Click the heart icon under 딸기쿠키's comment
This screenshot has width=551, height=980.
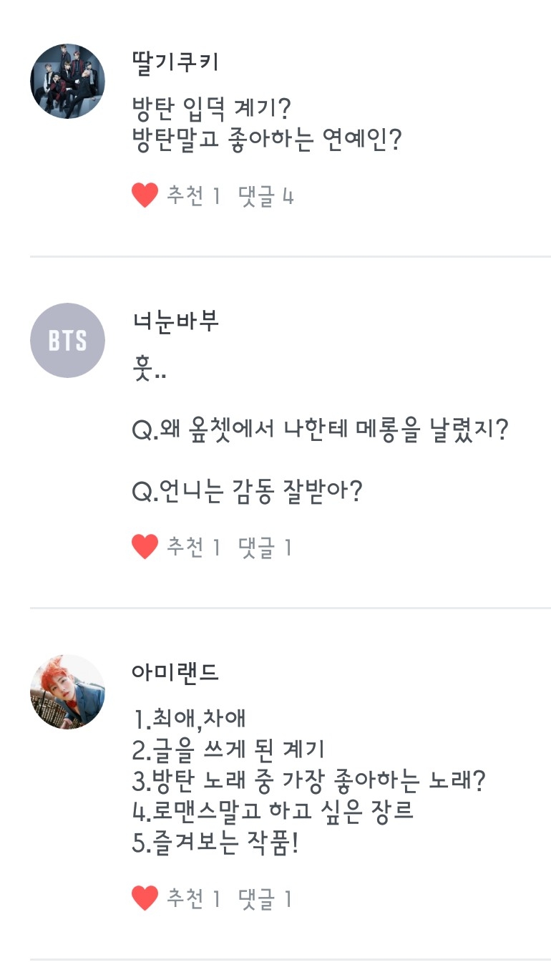point(145,195)
